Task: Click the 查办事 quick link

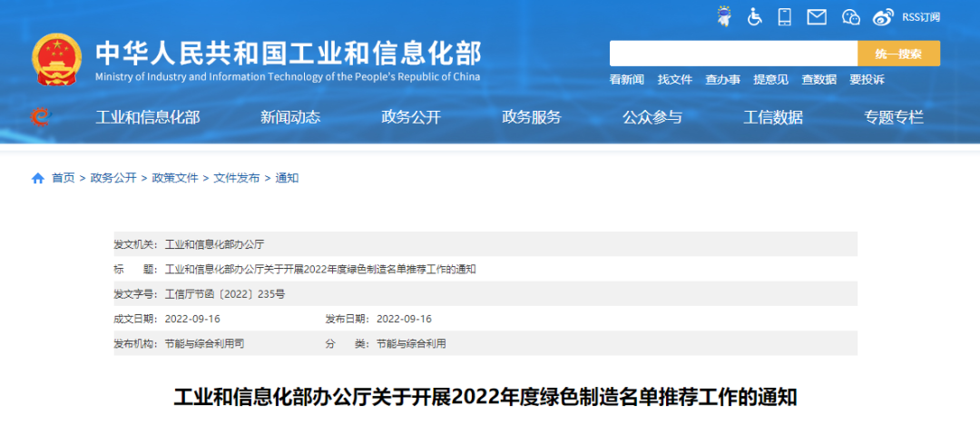Action: click(723, 80)
